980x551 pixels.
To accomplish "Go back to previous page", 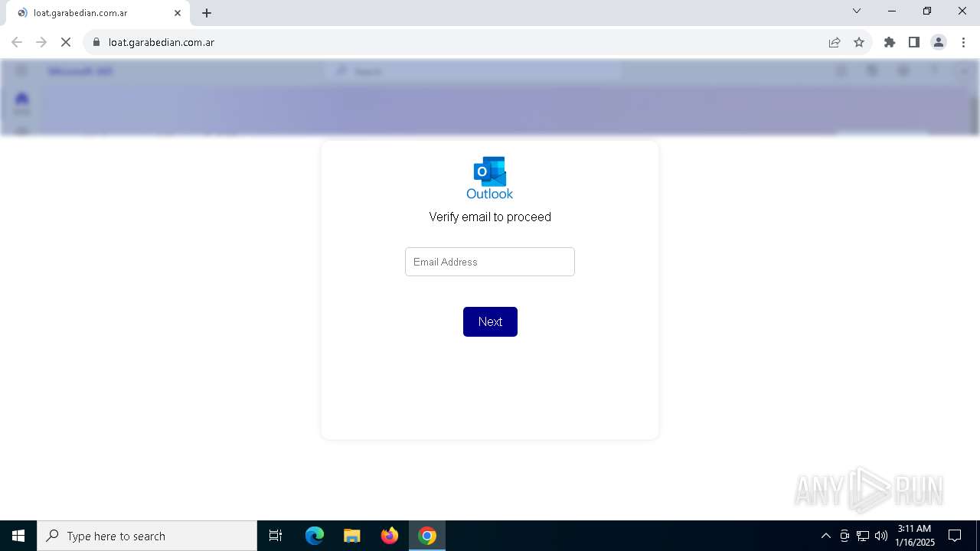I will pyautogui.click(x=17, y=42).
